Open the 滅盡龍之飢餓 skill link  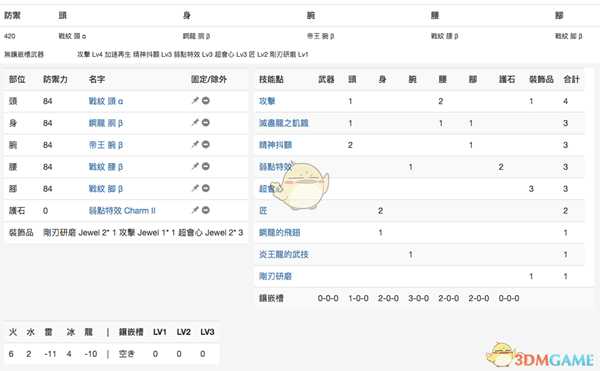(284, 123)
